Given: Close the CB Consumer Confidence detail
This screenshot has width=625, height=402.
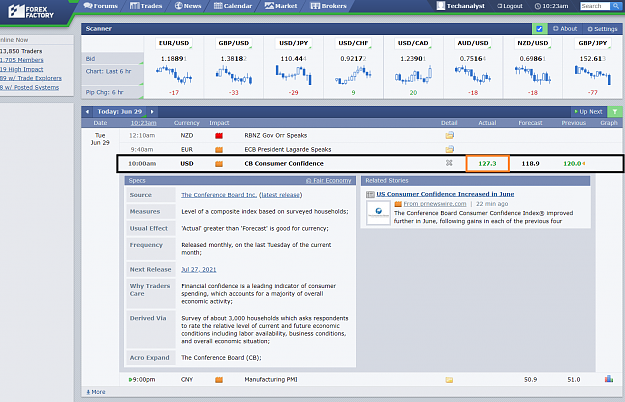Looking at the screenshot, I should pos(449,163).
